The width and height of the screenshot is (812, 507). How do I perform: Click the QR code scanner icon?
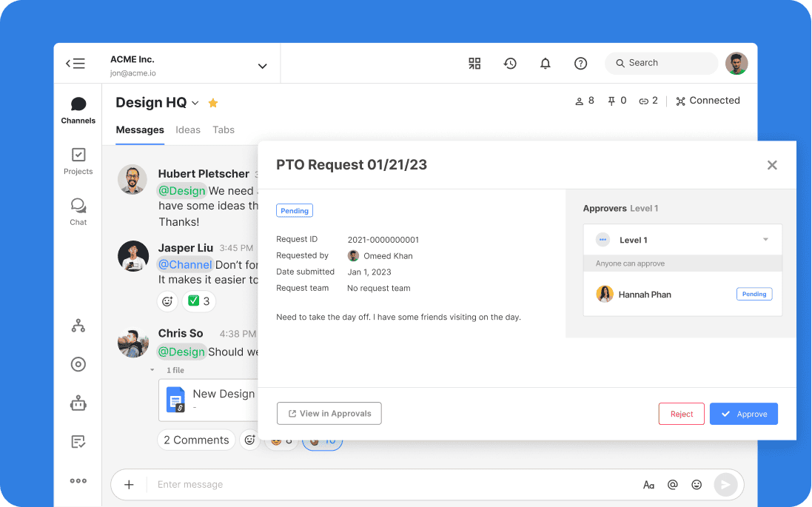474,64
